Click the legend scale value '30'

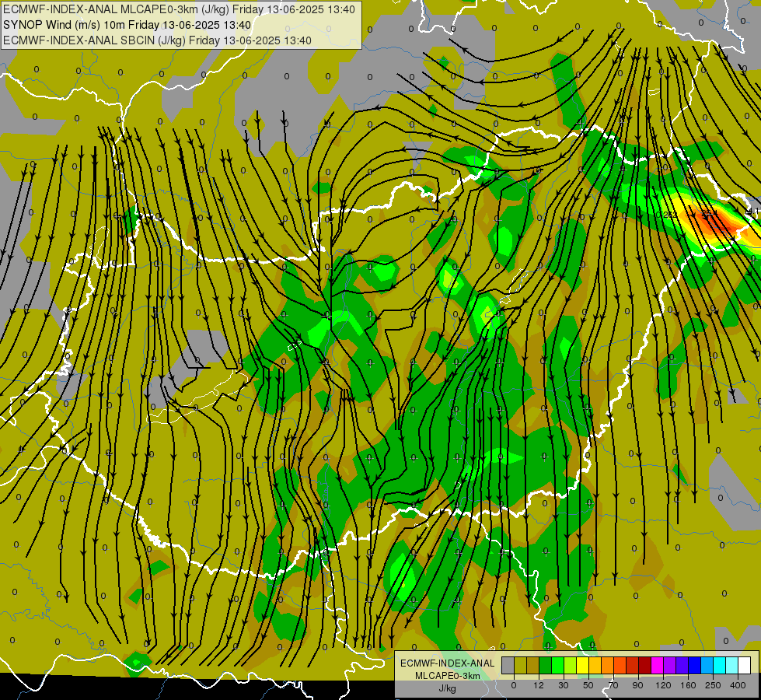coord(564,685)
